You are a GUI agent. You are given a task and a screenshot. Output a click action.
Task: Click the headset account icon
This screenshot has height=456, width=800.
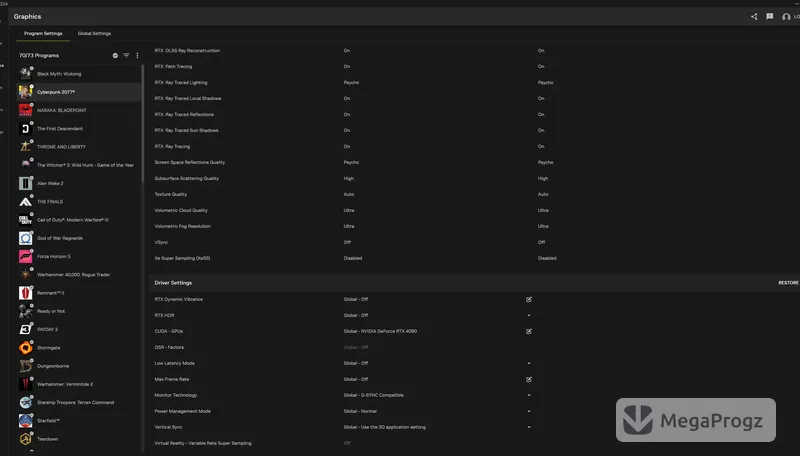[786, 16]
